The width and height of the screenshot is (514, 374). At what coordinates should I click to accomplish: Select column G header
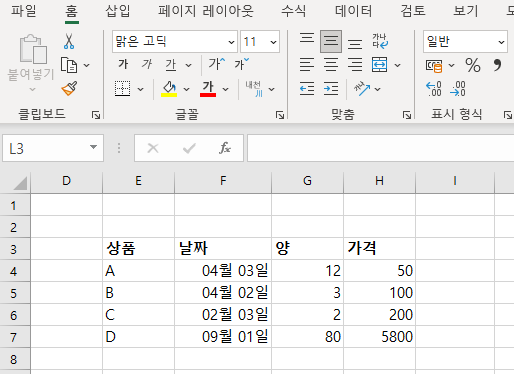pos(307,181)
